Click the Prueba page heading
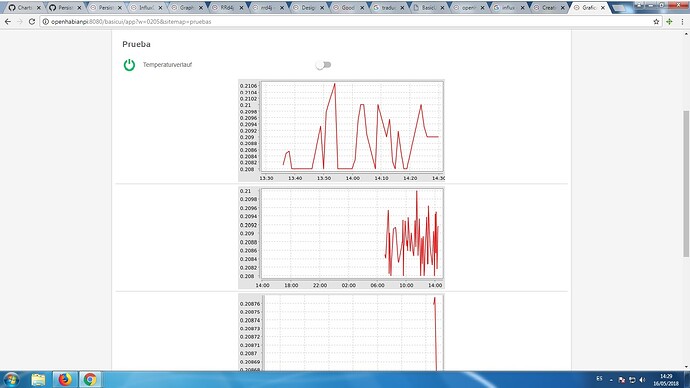Image resolution: width=690 pixels, height=388 pixels. 136,44
